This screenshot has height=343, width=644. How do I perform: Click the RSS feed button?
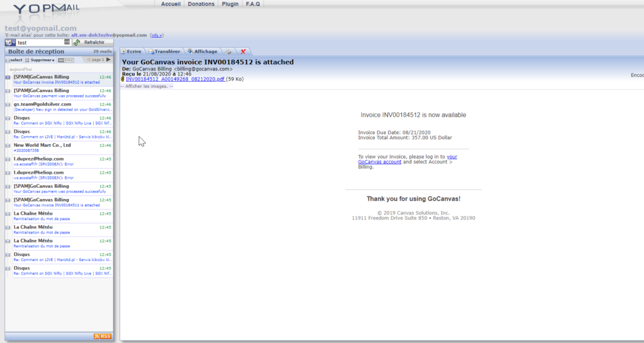(103, 336)
